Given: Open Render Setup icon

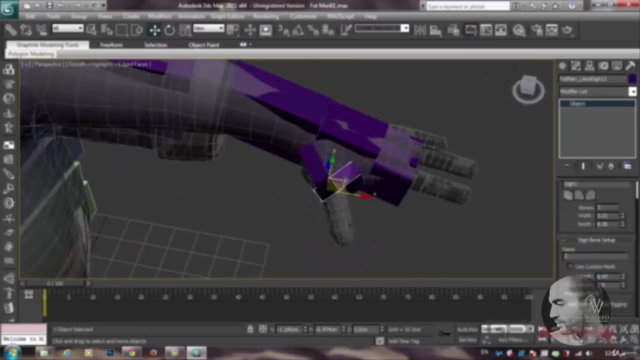Looking at the screenshot, I should click(537, 30).
